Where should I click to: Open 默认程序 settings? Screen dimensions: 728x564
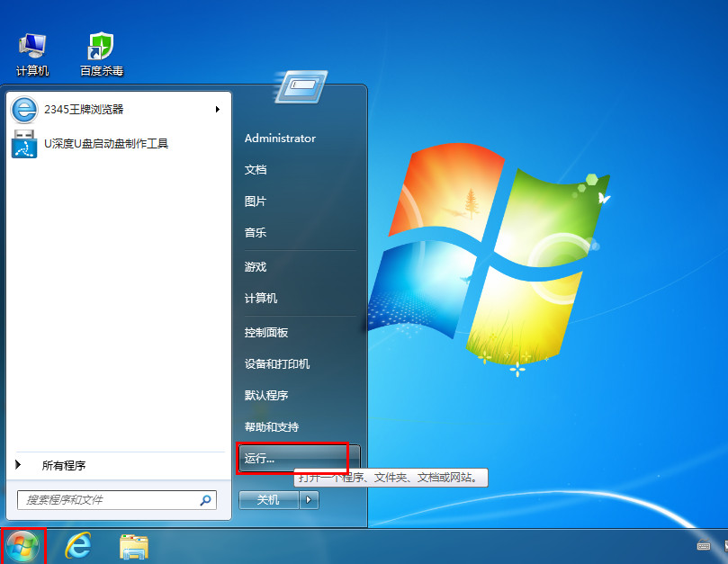[x=266, y=396]
